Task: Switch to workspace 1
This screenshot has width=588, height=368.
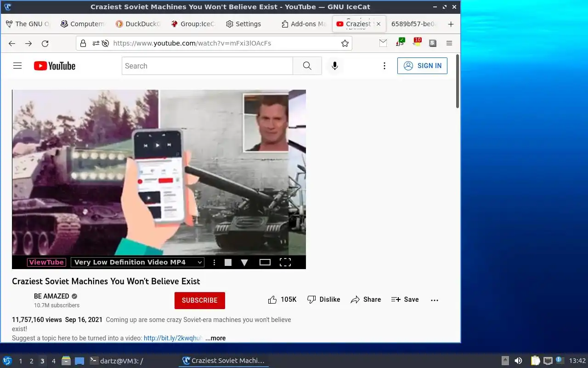Action: pos(21,361)
